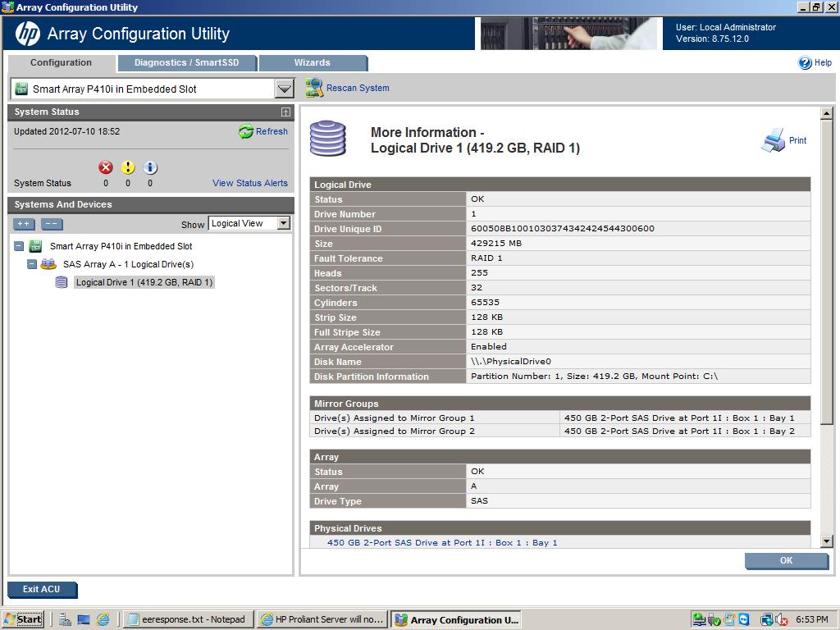Image resolution: width=840 pixels, height=630 pixels.
Task: Click the yellow warning status icon
Action: [x=127, y=167]
